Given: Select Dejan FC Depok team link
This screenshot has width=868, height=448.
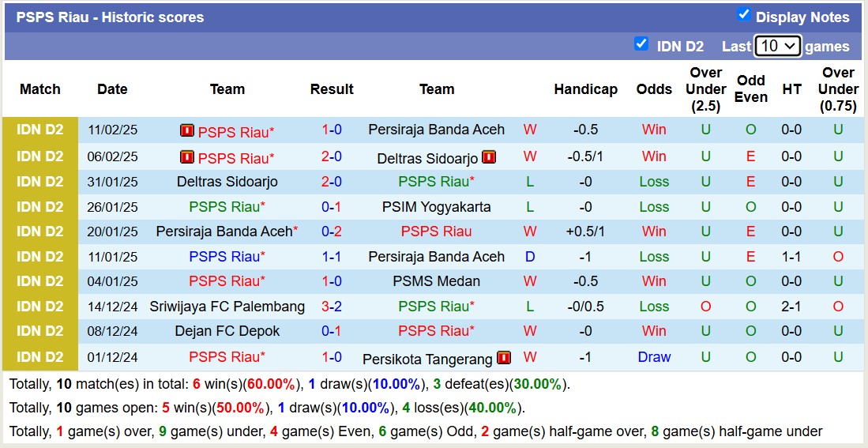Looking at the screenshot, I should (x=227, y=331).
